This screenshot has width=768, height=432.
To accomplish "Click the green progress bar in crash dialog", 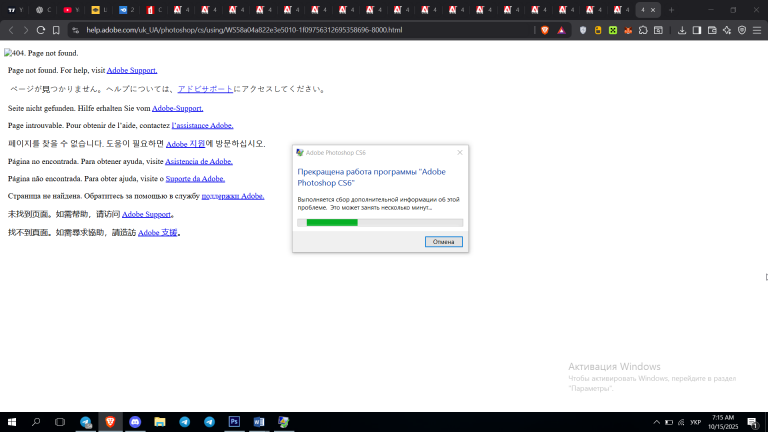I will point(332,222).
